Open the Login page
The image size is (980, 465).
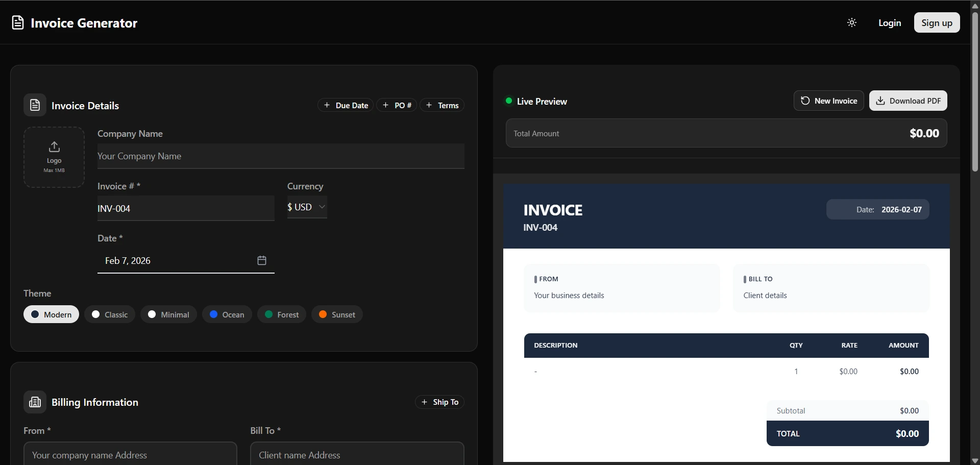click(890, 22)
